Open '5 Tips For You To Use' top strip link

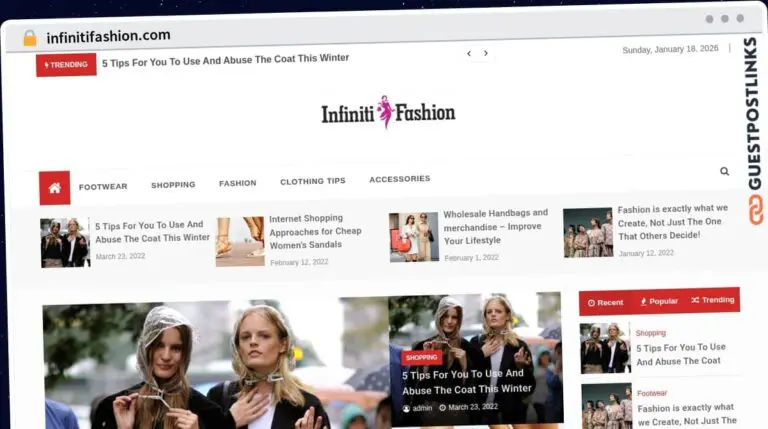click(152, 232)
